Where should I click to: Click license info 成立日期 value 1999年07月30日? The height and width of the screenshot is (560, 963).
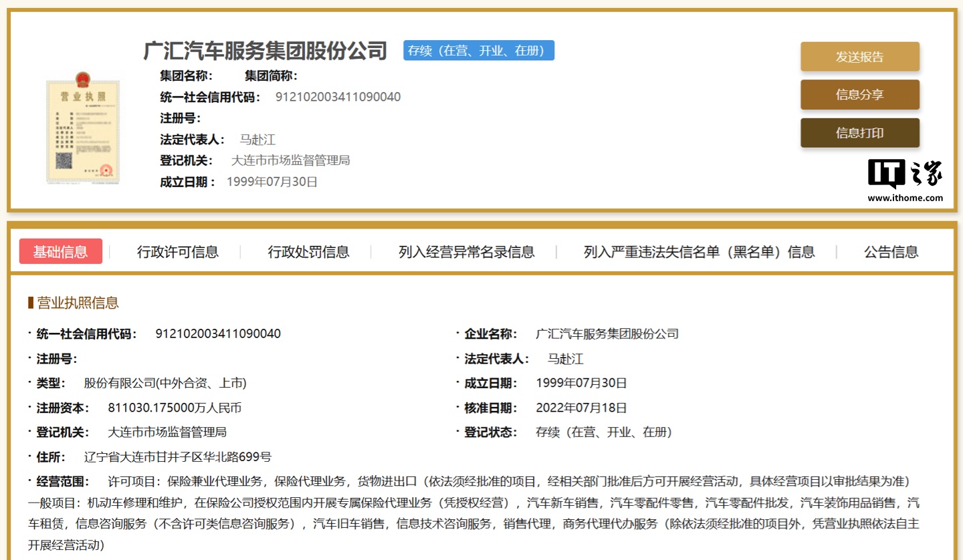(x=582, y=383)
